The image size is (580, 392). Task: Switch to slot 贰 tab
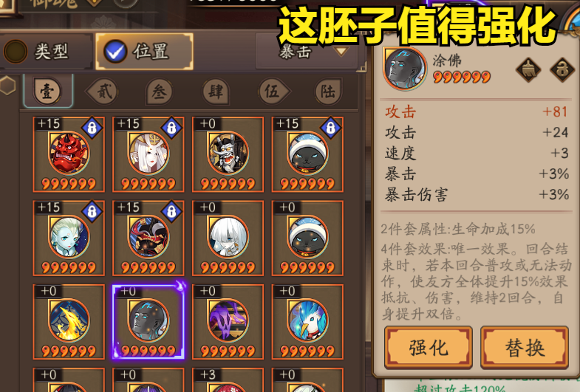(x=103, y=92)
